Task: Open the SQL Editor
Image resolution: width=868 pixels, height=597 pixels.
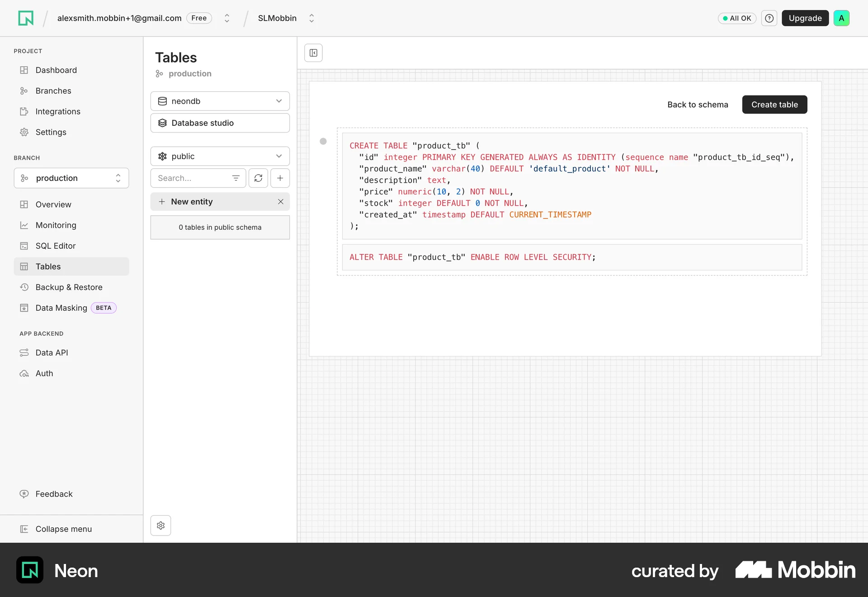Action: pos(71,246)
